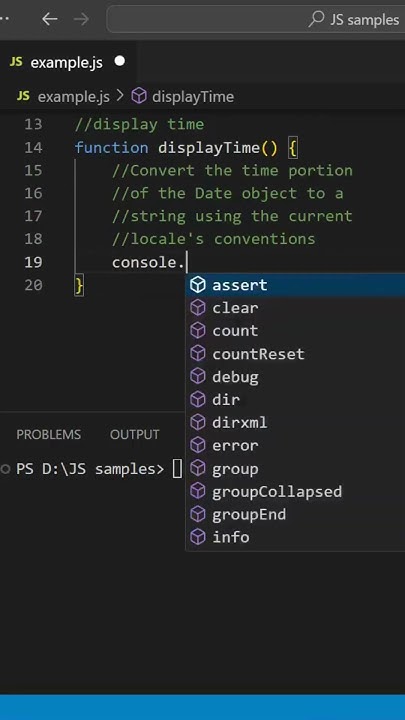Viewport: 405px width, 720px height.
Task: Go forward with the right arrow
Action: [81, 19]
